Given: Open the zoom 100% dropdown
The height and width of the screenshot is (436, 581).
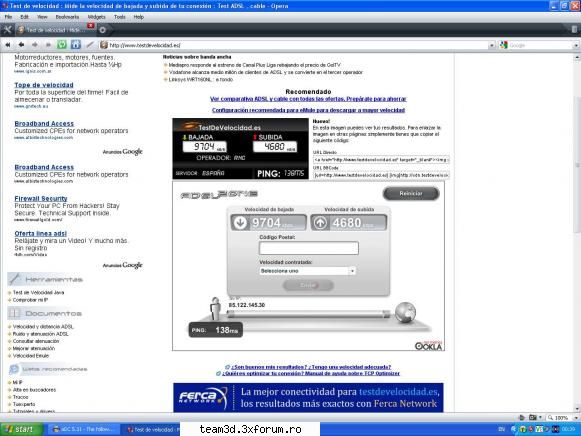Looking at the screenshot, I should (576, 417).
